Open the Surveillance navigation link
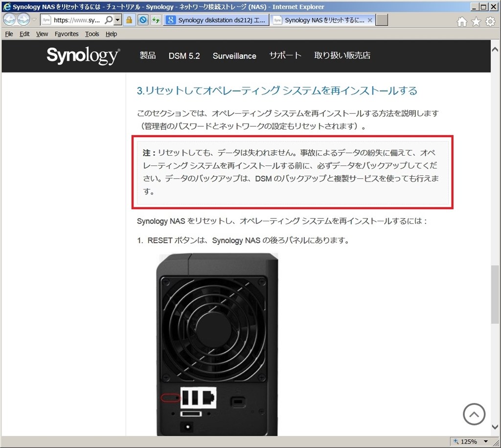 (x=234, y=56)
